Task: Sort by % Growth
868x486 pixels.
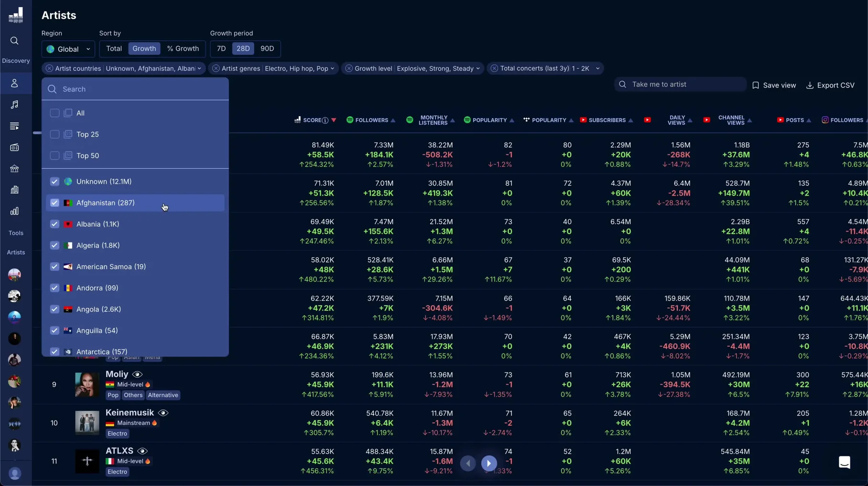Action: tap(183, 49)
